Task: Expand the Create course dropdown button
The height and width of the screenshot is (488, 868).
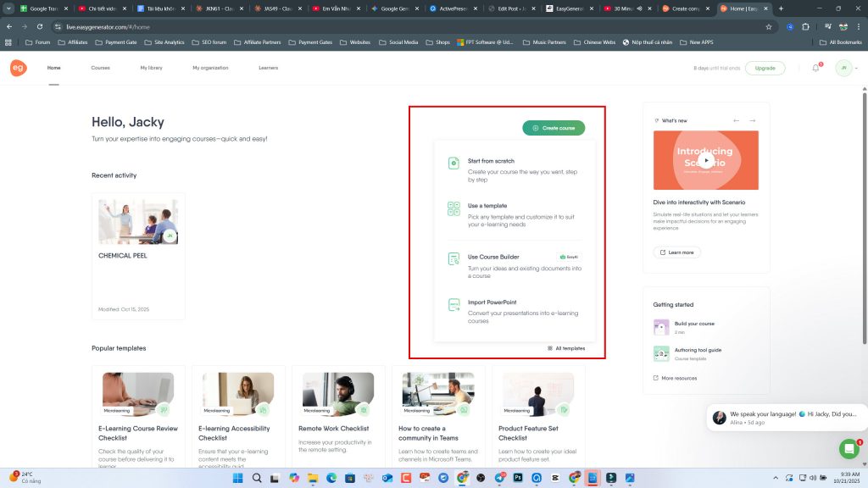Action: tap(554, 128)
